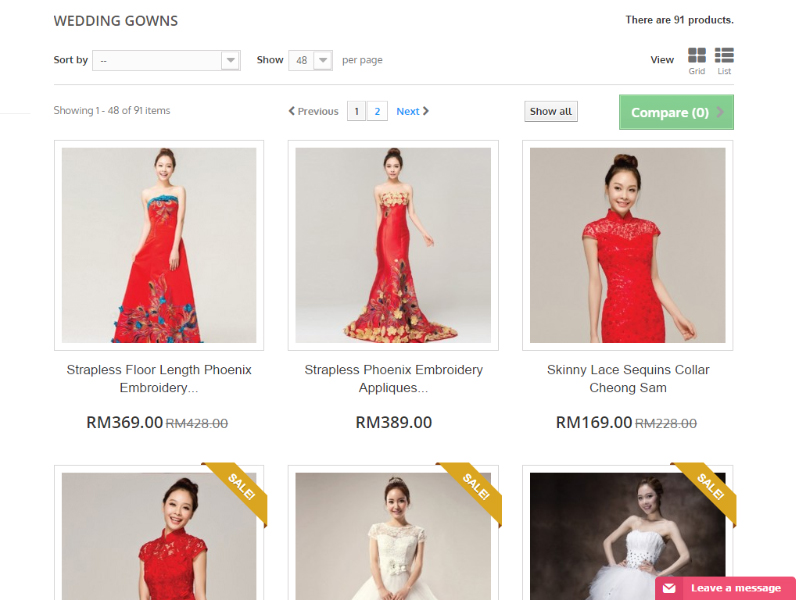Image resolution: width=800 pixels, height=600 pixels.
Task: Click the Compare (0) button
Action: coord(676,112)
